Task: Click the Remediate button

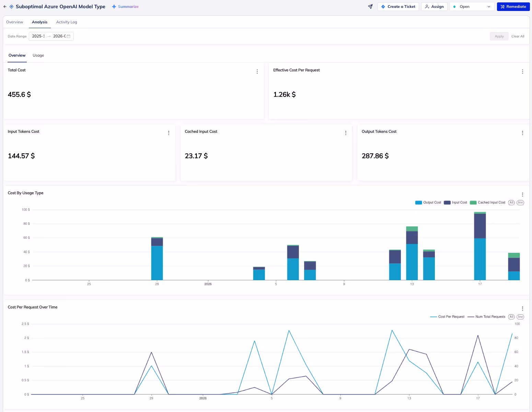Action: (x=513, y=7)
